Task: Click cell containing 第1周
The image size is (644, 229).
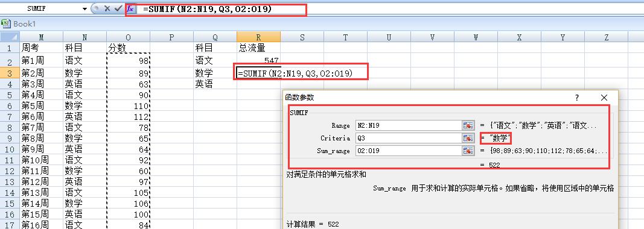Action: (41, 61)
